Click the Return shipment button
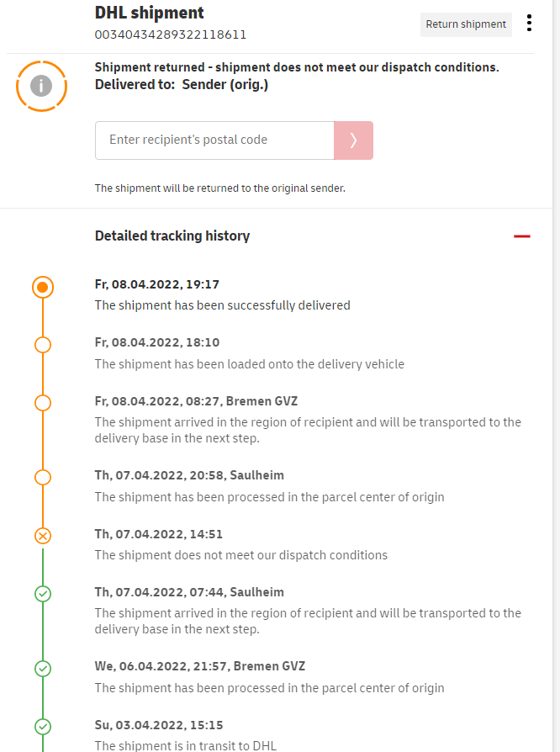The height and width of the screenshot is (752, 560). pyautogui.click(x=466, y=24)
